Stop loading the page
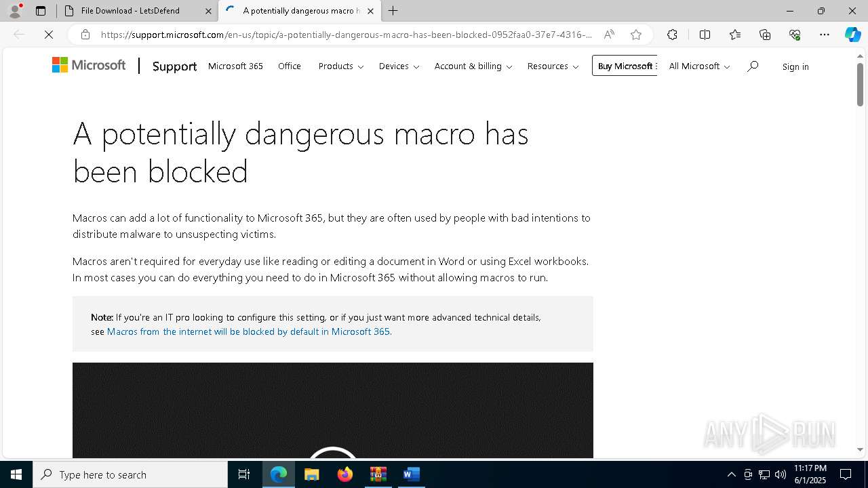The image size is (868, 488). point(49,35)
